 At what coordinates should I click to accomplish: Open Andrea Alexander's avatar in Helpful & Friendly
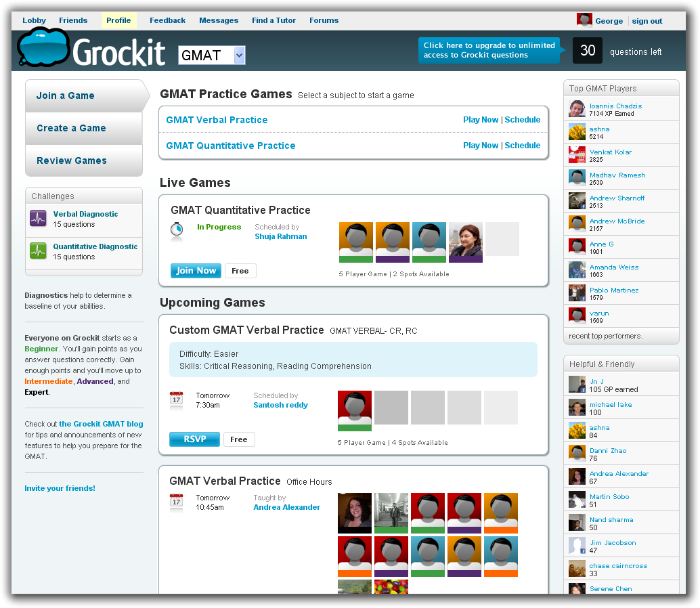(577, 477)
